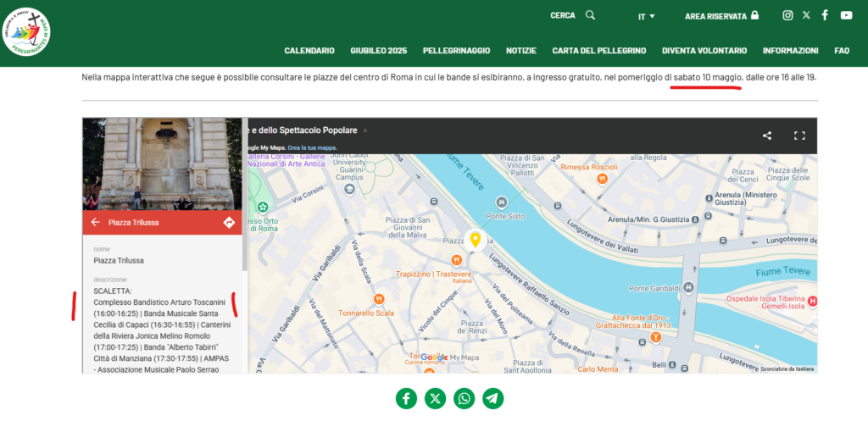Click the yellow Piazza Trilussa map pin
The width and height of the screenshot is (868, 421).
tap(475, 240)
